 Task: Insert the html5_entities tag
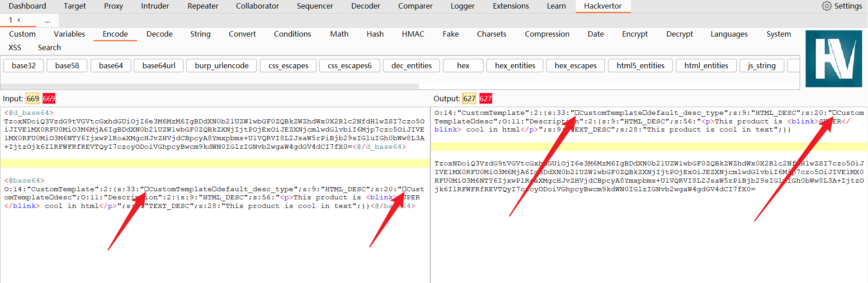pos(640,66)
